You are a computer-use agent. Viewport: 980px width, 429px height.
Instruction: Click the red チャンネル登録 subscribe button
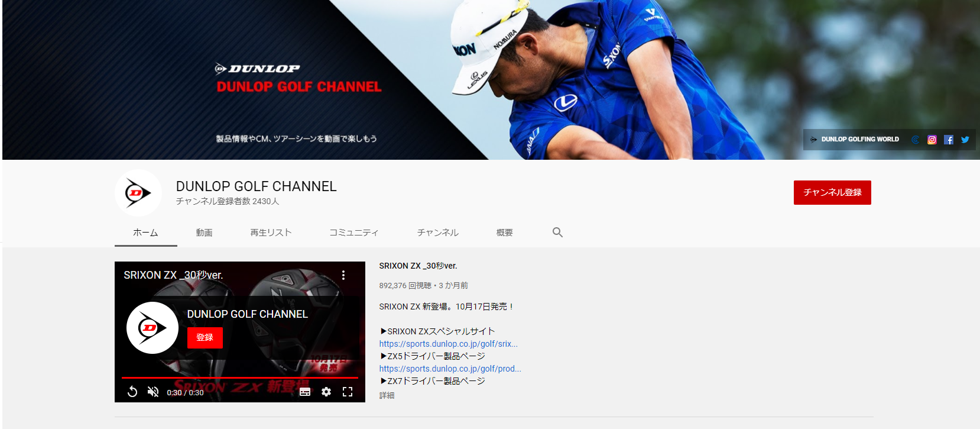click(832, 193)
